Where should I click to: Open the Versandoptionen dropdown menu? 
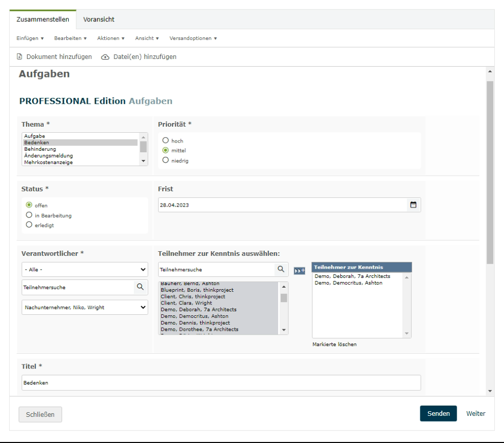(193, 38)
